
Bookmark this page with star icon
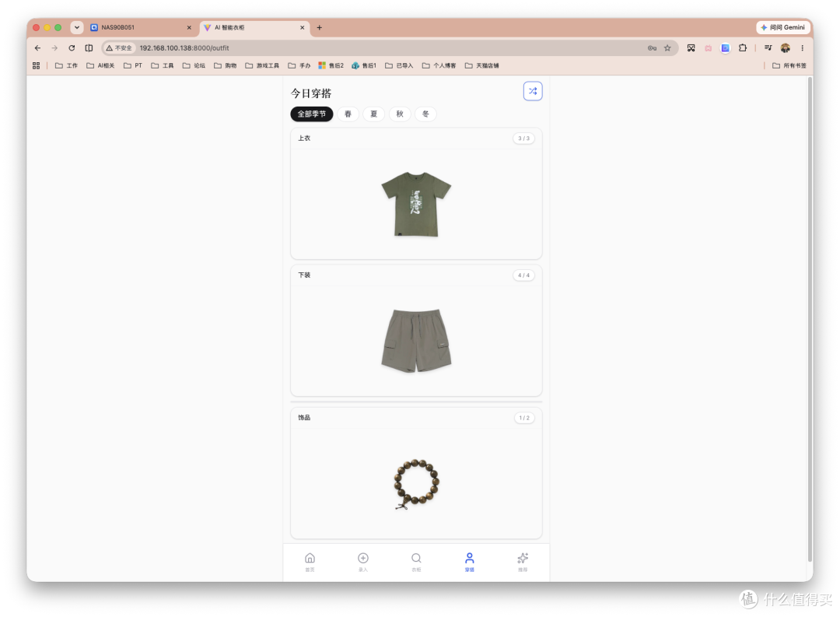click(667, 47)
